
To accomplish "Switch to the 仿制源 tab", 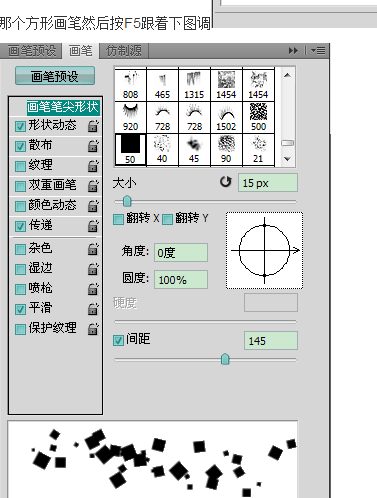I will point(124,51).
